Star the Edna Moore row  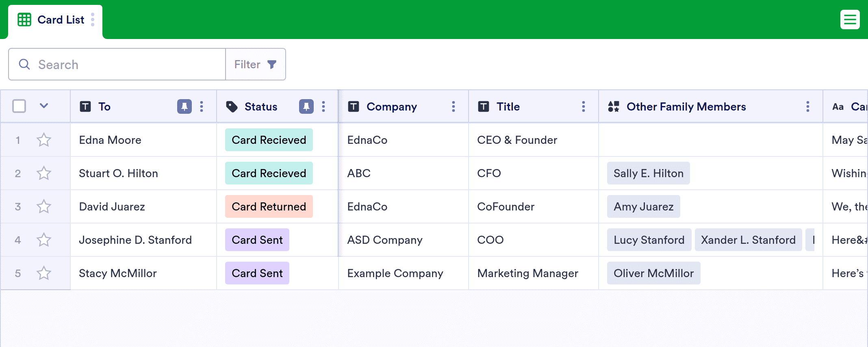44,140
